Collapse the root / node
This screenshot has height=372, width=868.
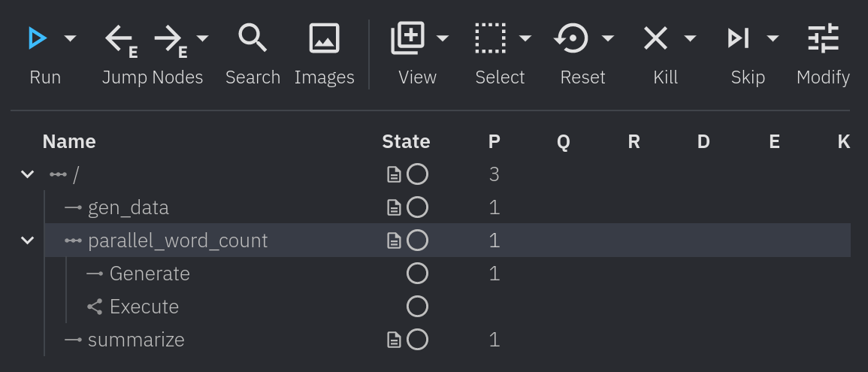coord(28,174)
